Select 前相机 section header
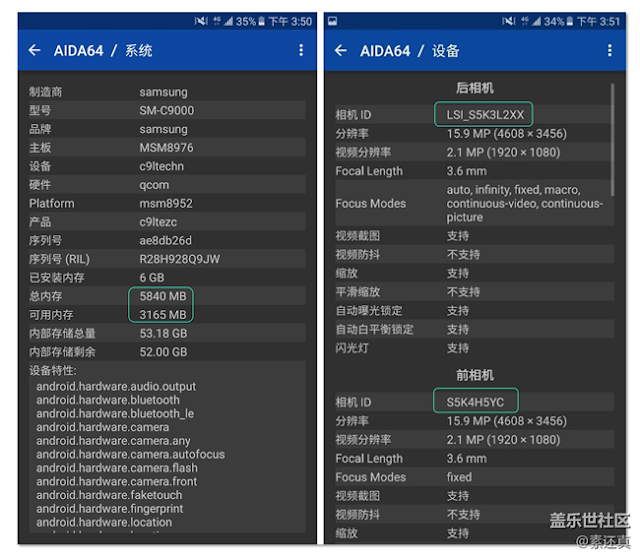640x560 pixels. coord(475,375)
